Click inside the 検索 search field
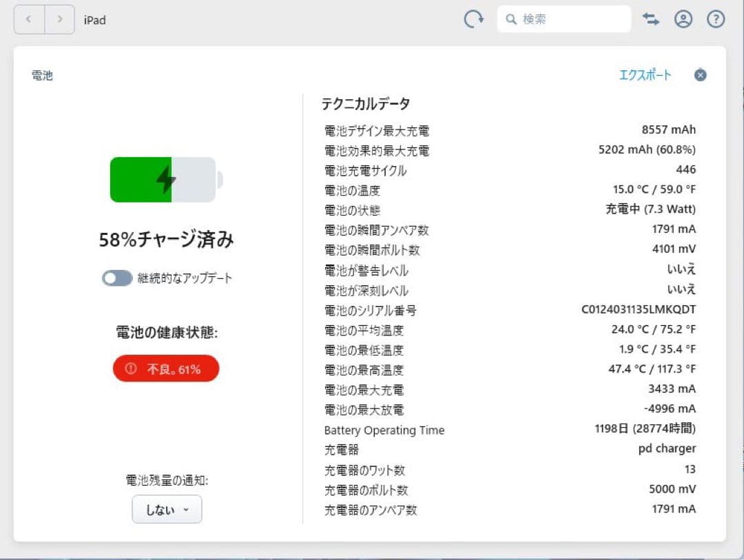This screenshot has width=744, height=560. click(564, 19)
